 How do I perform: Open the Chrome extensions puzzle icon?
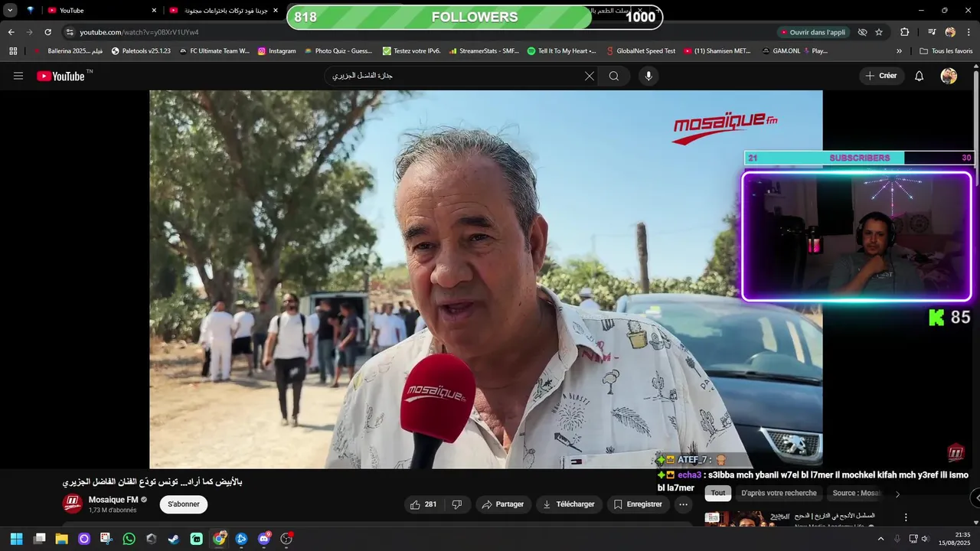tap(904, 32)
